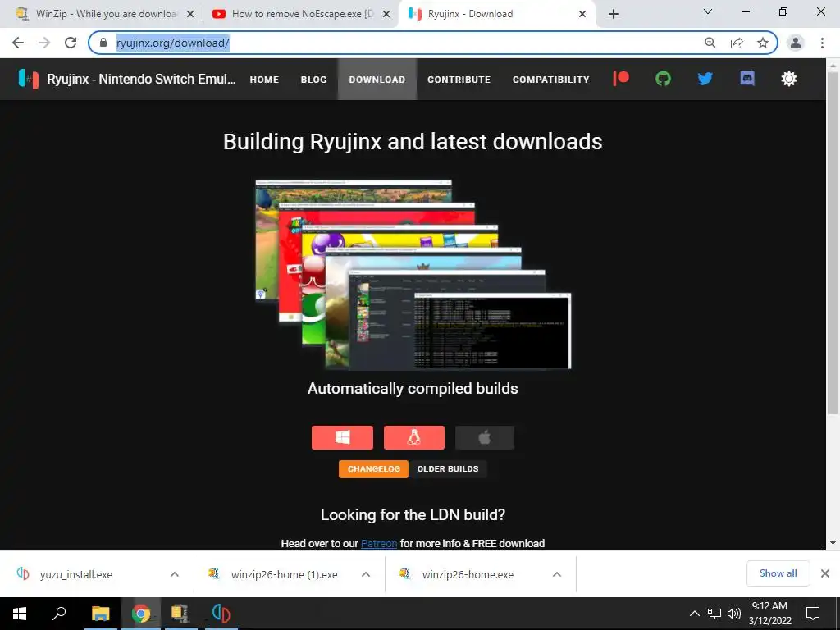The width and height of the screenshot is (840, 630).
Task: Open the CONTRIBUTE nav menu item
Action: pos(459,80)
